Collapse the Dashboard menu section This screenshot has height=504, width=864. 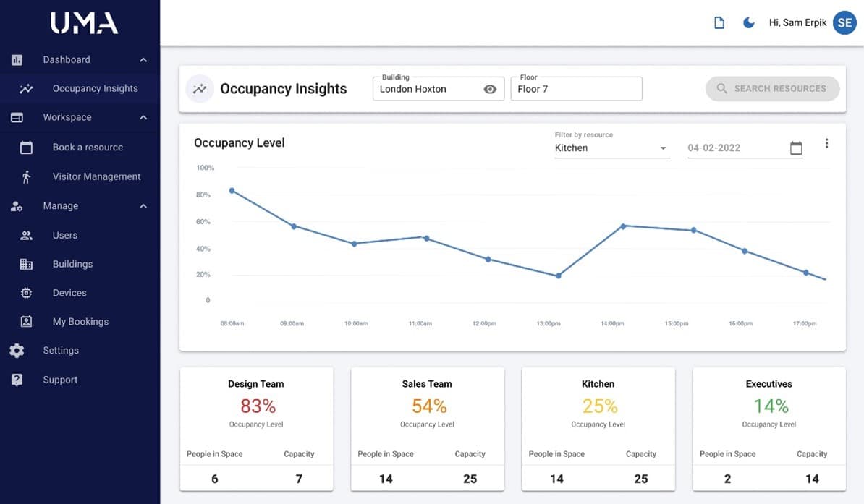coord(143,59)
